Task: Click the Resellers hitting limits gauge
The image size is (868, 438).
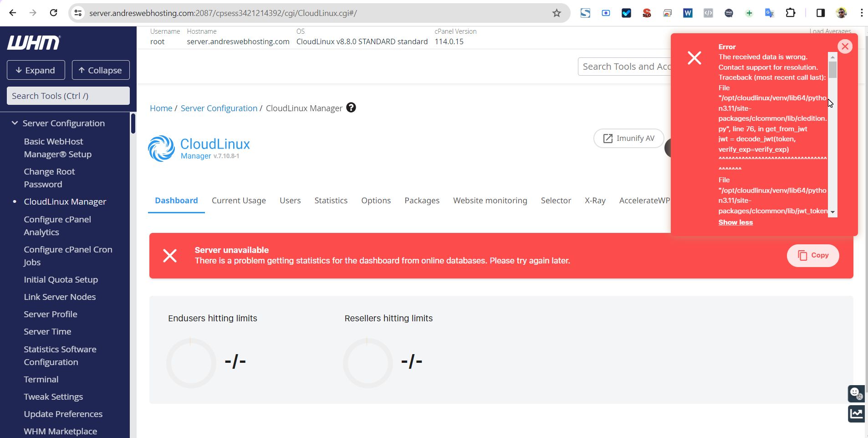Action: tap(368, 363)
